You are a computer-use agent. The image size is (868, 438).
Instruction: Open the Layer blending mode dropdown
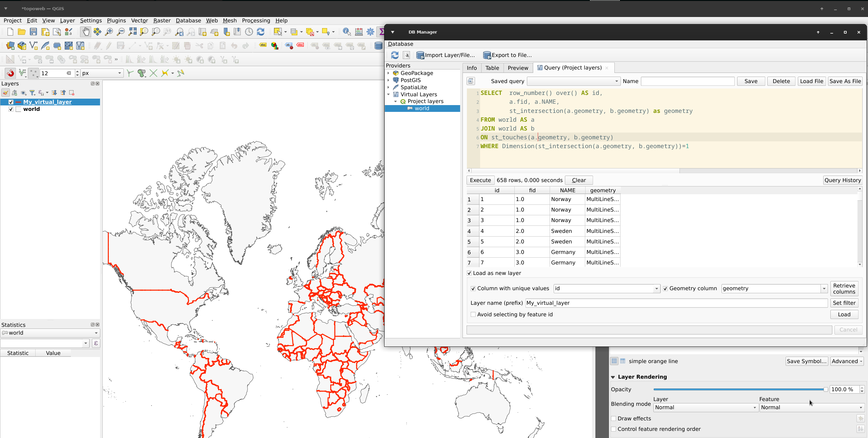coord(706,407)
